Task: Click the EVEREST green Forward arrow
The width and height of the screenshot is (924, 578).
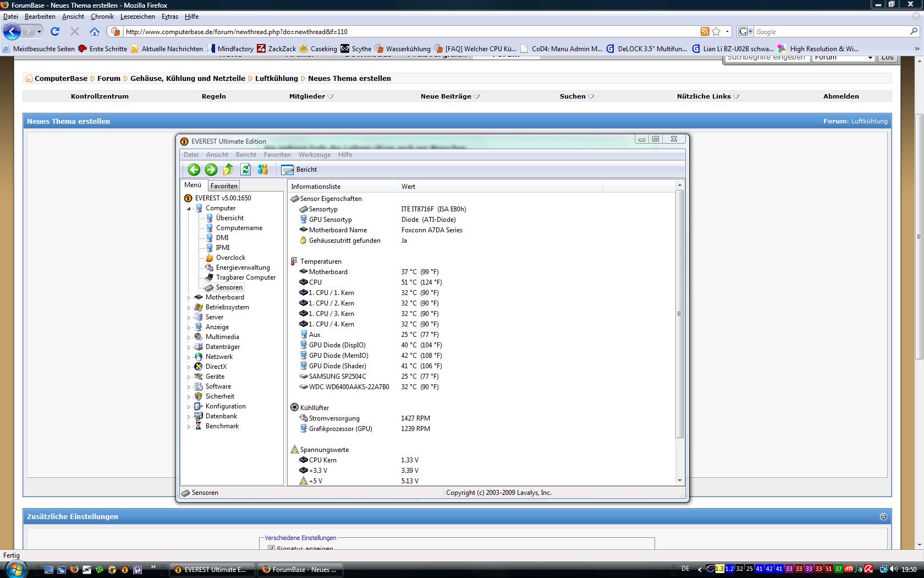Action: coord(211,170)
